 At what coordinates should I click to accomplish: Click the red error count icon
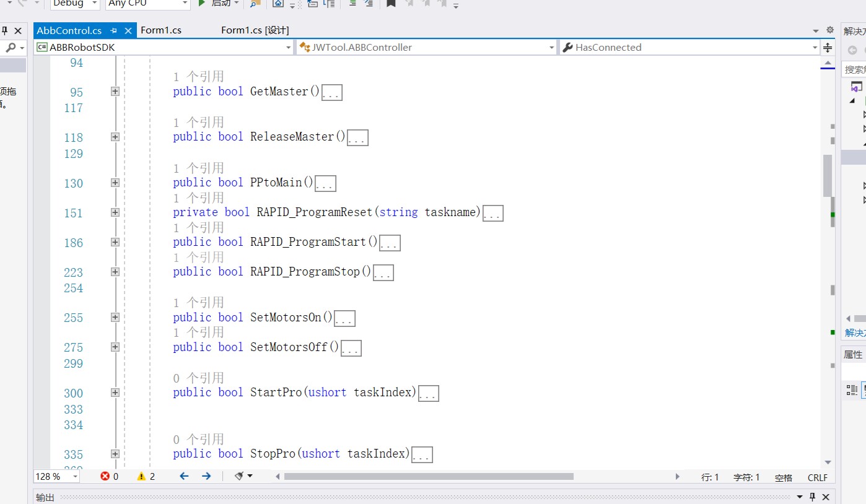(x=105, y=476)
